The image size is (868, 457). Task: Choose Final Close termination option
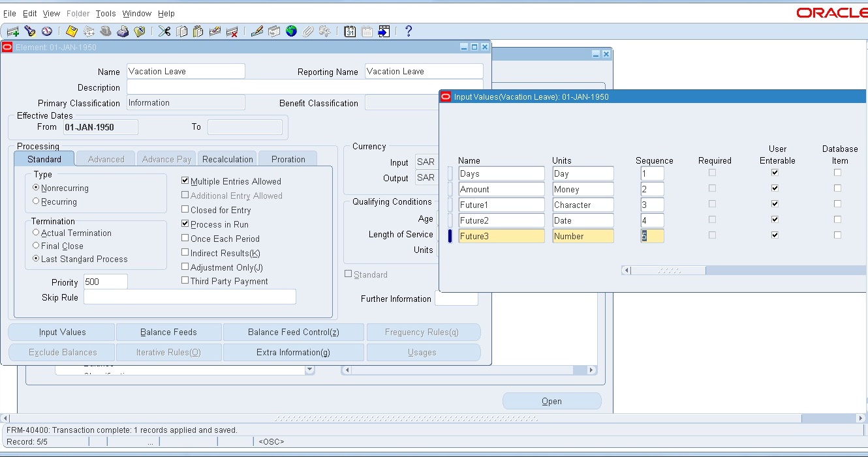[x=37, y=246]
